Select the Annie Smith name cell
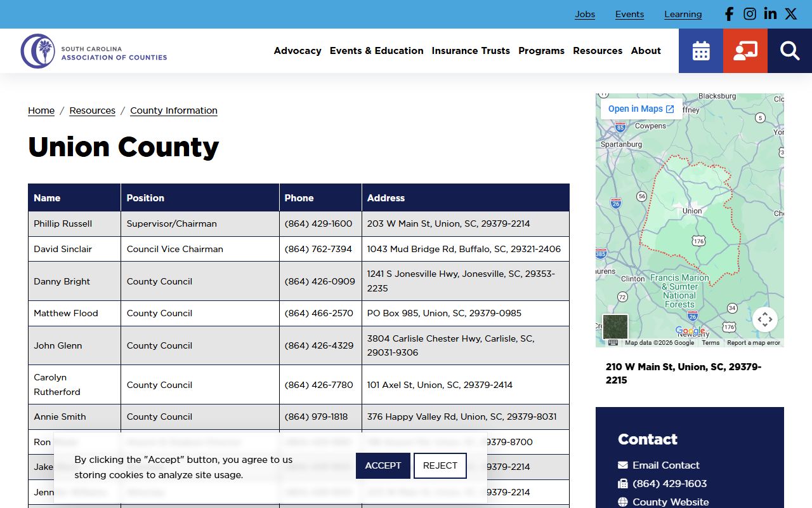Screen dimensions: 812x508 [75, 417]
